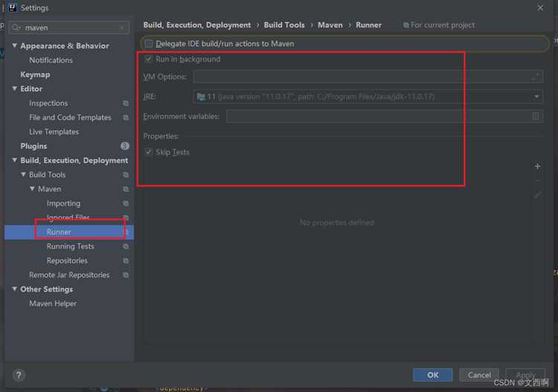
Task: Open the Plugins settings page
Action: (33, 147)
